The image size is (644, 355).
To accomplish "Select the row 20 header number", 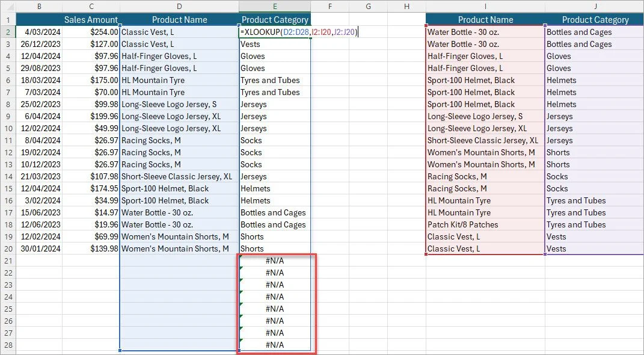I will coord(8,248).
